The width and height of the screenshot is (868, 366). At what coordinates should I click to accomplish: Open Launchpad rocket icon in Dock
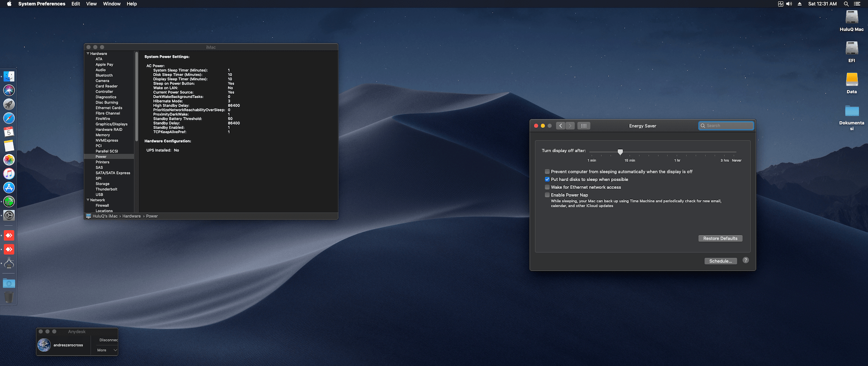click(9, 104)
